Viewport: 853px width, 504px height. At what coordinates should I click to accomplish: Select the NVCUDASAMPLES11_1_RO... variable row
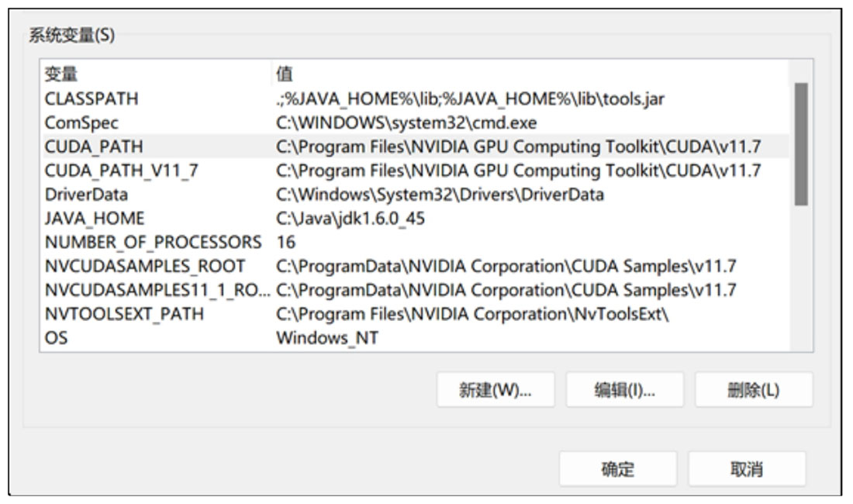tap(416, 290)
